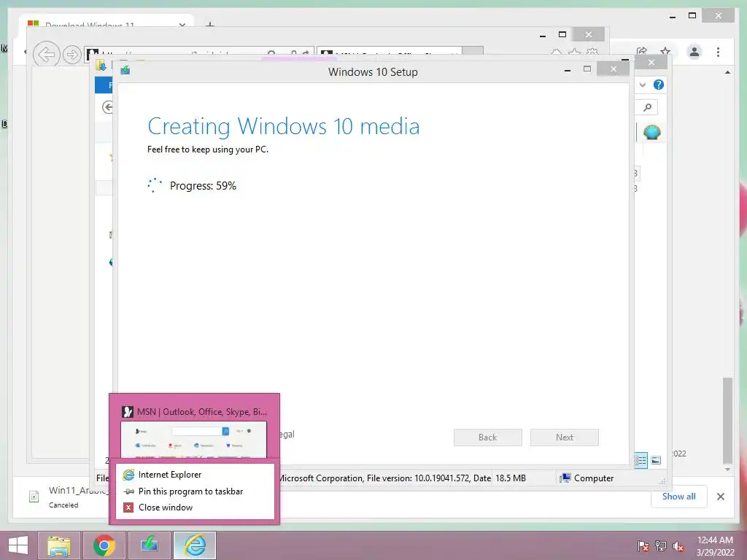
Task: Click the Next button in Setup
Action: [564, 437]
